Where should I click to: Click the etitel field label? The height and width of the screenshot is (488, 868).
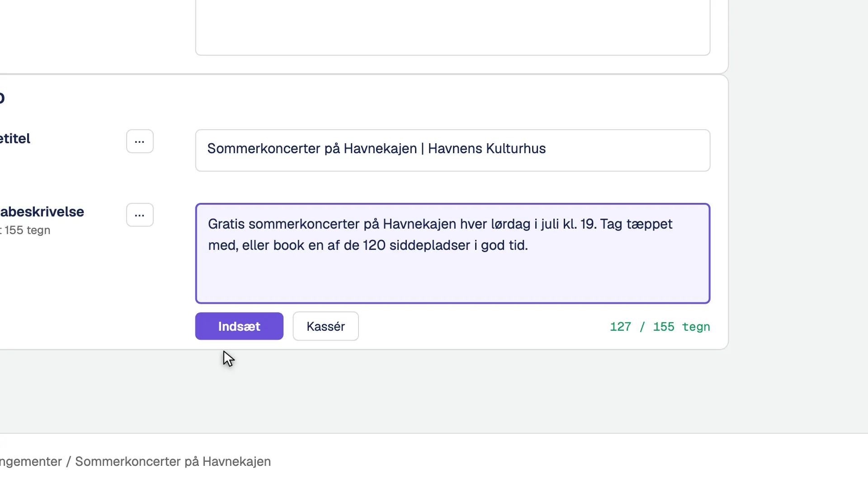coord(15,138)
